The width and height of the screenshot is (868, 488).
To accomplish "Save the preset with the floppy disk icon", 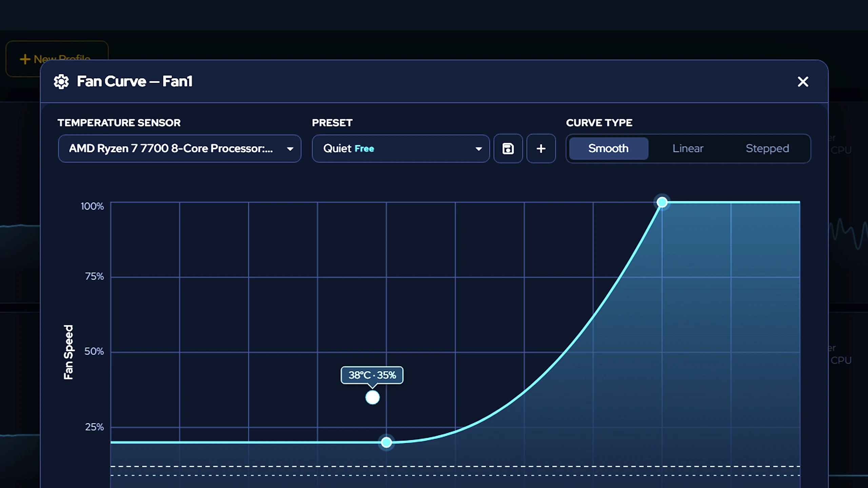I will pyautogui.click(x=508, y=148).
